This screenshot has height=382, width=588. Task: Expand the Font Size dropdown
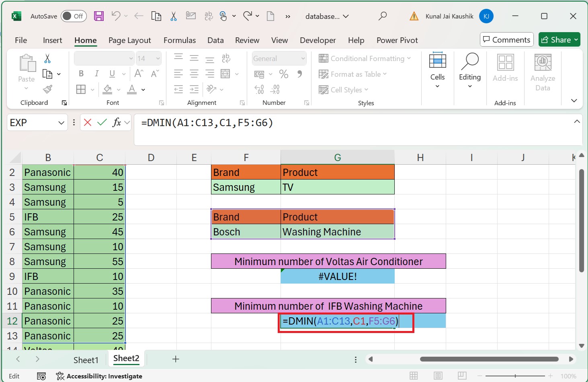158,58
